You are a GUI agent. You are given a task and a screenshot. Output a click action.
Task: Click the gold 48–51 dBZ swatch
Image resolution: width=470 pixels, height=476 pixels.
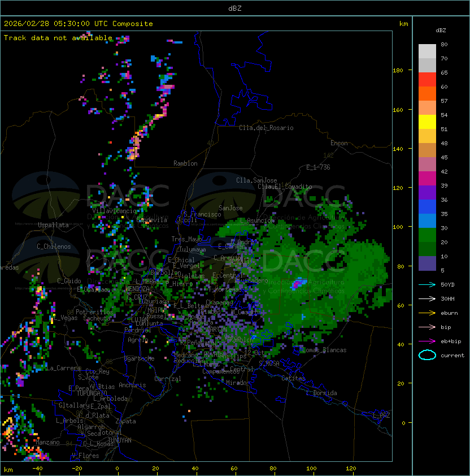click(427, 136)
